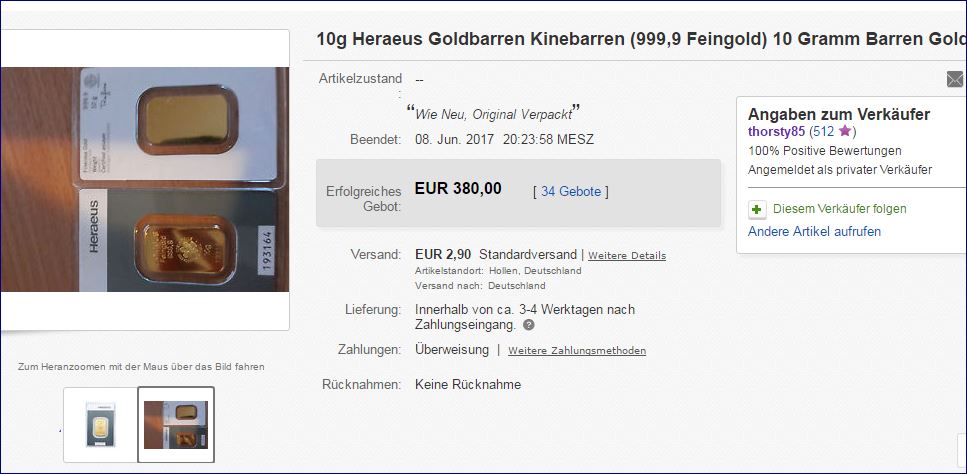Click the Wie Neu, Original Verpackt condition text
The image size is (967, 474).
(493, 113)
